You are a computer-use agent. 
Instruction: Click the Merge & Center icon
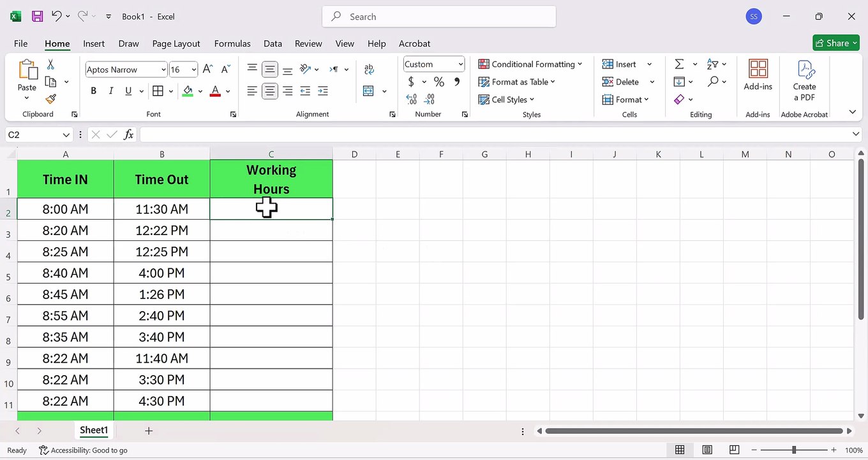(368, 91)
